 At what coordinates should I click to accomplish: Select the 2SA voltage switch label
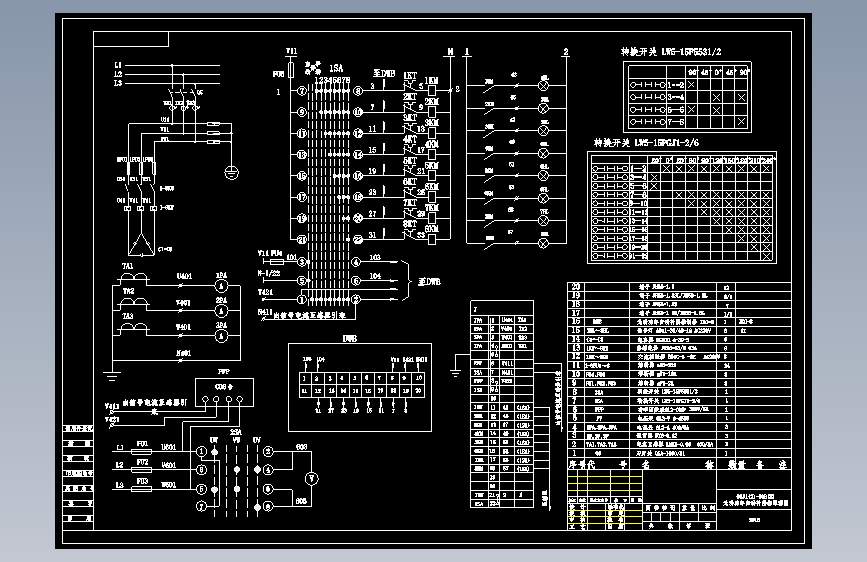[236, 433]
